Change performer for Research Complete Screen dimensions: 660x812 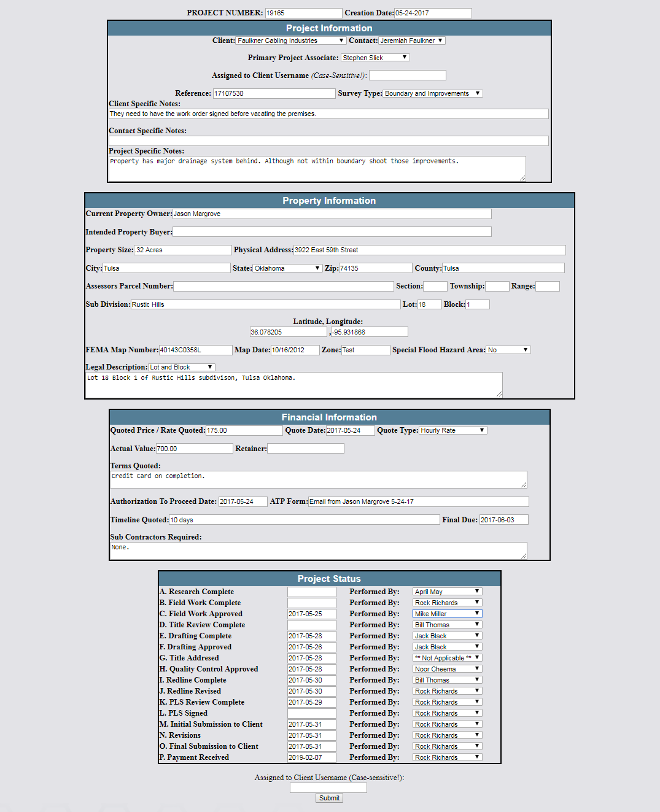pyautogui.click(x=447, y=592)
